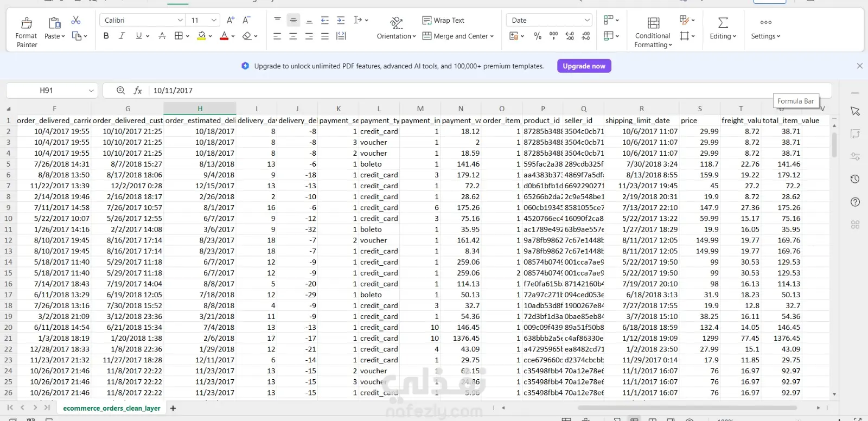Click the Paste clipboard icon

(x=54, y=23)
